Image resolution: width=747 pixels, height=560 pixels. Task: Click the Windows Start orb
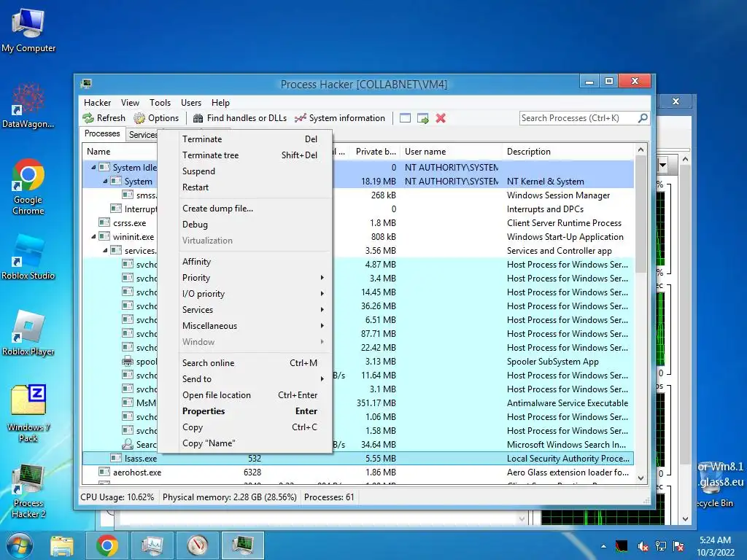pyautogui.click(x=20, y=545)
